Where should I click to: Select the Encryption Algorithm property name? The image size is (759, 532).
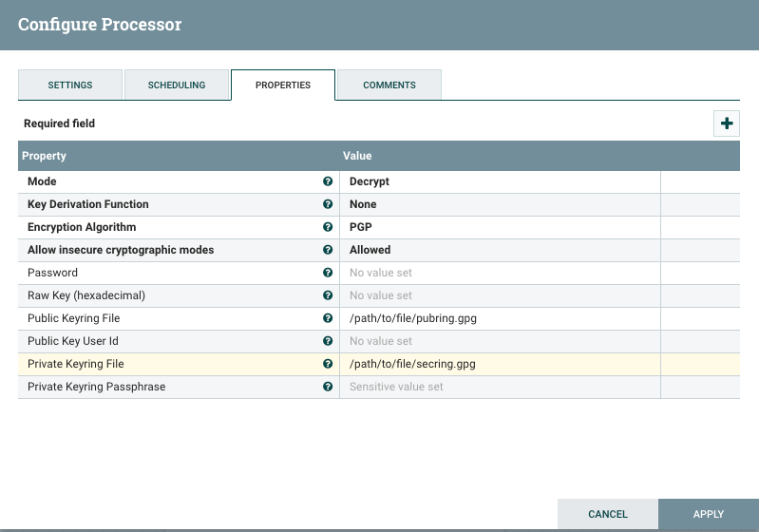click(x=82, y=227)
